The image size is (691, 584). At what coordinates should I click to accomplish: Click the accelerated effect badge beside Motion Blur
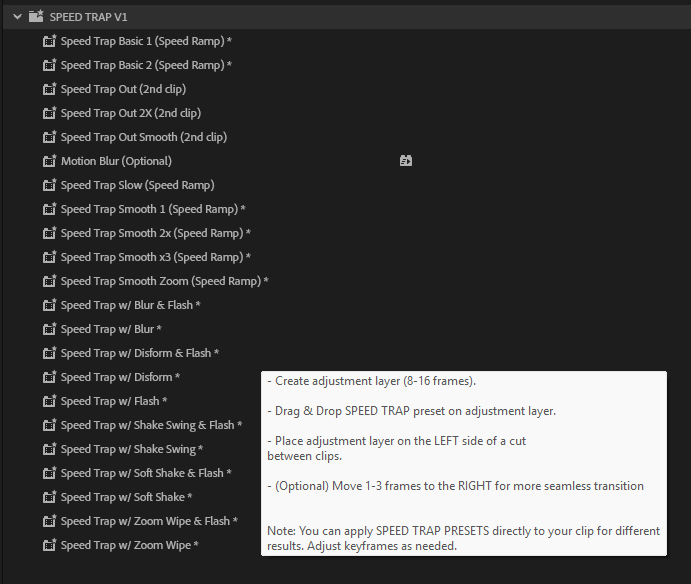pyautogui.click(x=406, y=161)
